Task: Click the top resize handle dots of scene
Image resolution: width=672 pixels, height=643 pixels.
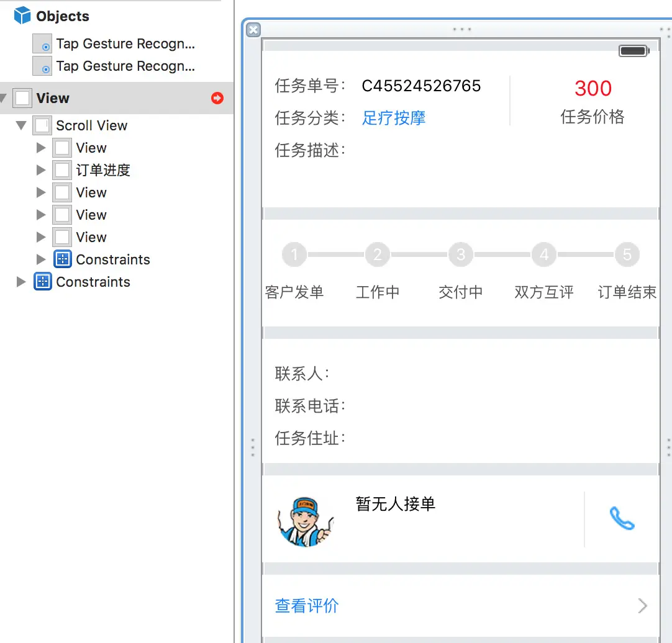Action: click(462, 30)
